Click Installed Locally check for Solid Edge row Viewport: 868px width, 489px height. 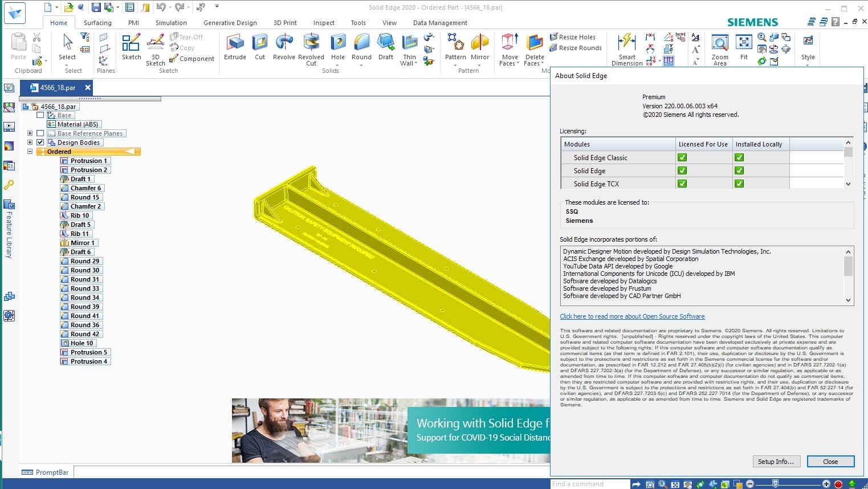pos(739,171)
